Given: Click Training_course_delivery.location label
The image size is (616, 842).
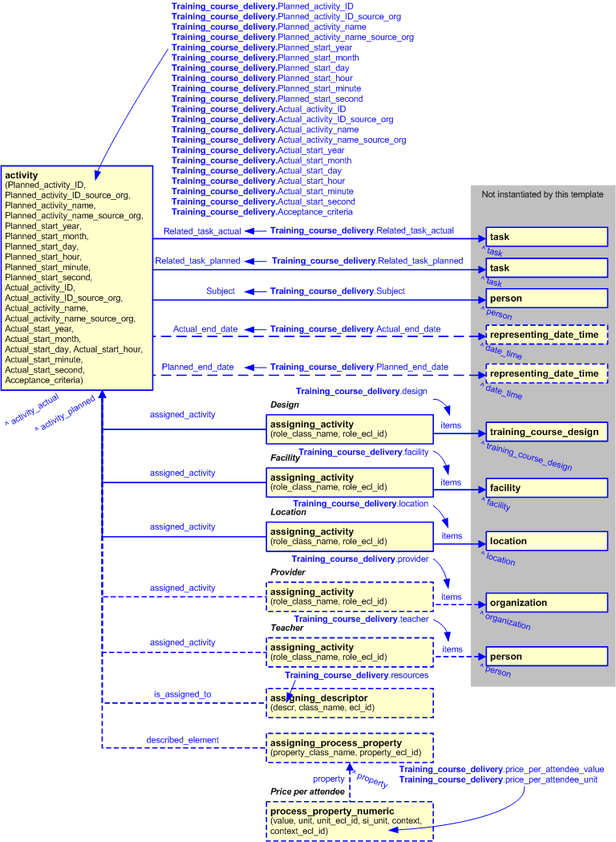Looking at the screenshot, I should (361, 504).
